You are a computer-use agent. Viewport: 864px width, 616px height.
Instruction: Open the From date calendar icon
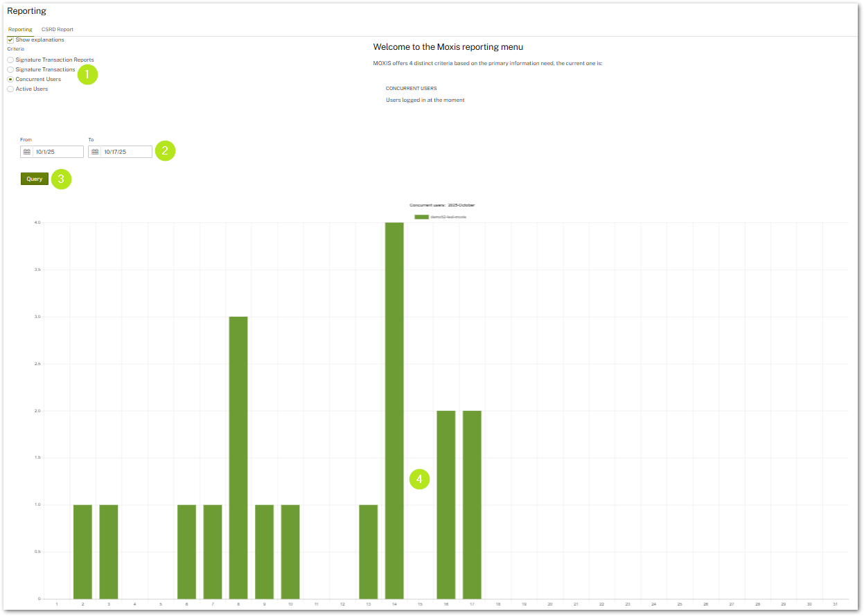[x=27, y=152]
